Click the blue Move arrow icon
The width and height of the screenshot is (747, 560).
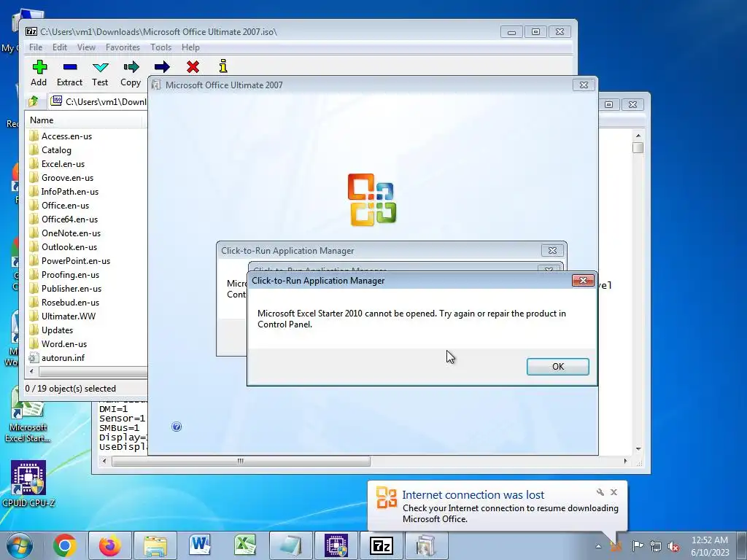point(162,66)
